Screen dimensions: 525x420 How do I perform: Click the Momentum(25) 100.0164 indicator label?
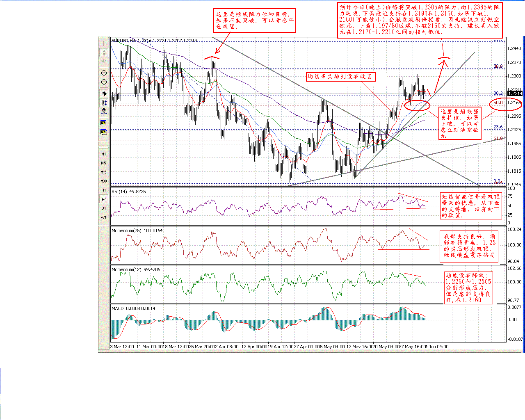[137, 231]
